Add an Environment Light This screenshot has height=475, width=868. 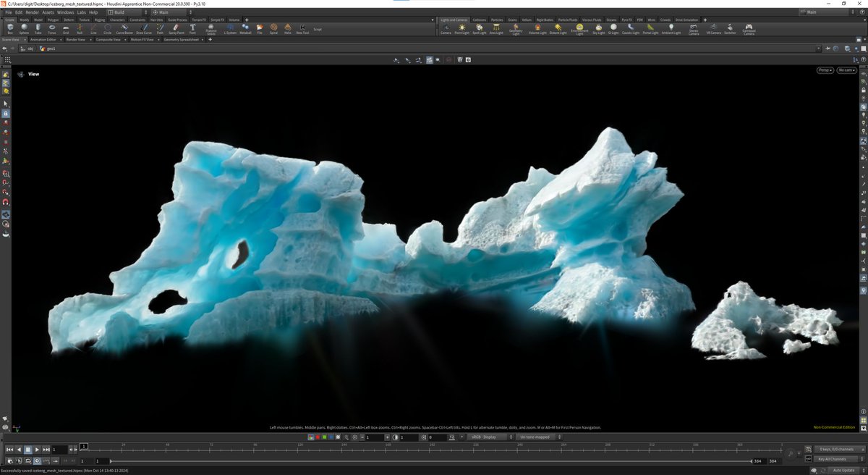[579, 29]
